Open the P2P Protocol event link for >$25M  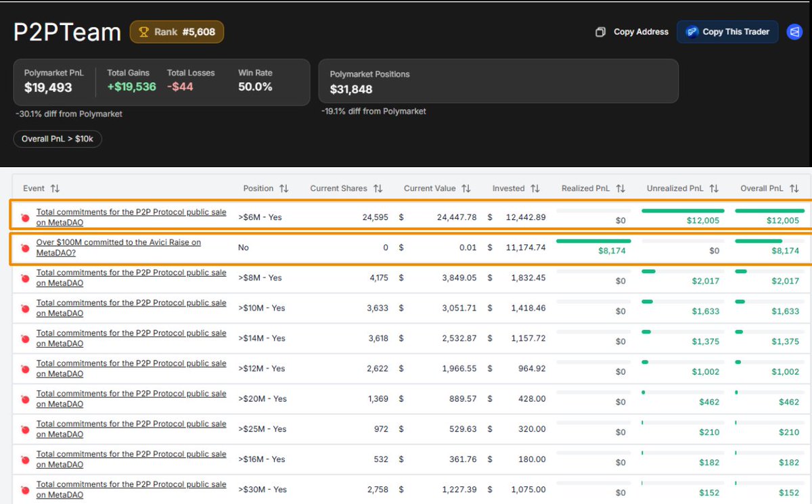click(x=131, y=429)
